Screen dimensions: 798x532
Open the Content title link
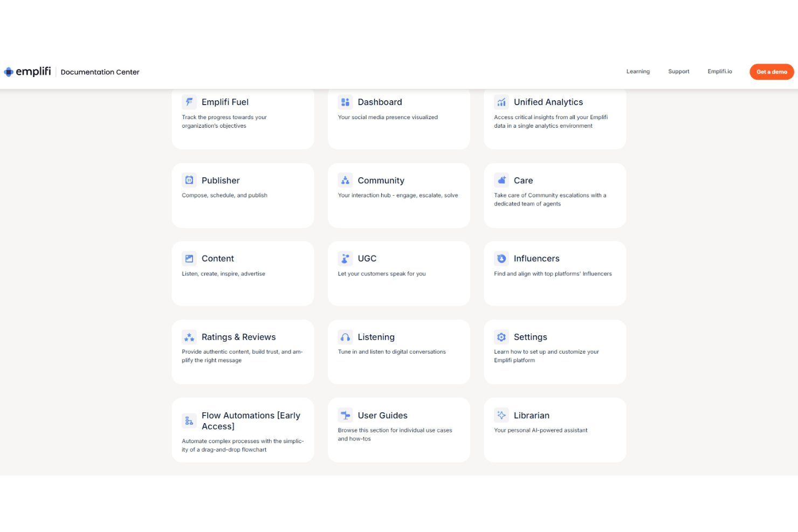218,259
